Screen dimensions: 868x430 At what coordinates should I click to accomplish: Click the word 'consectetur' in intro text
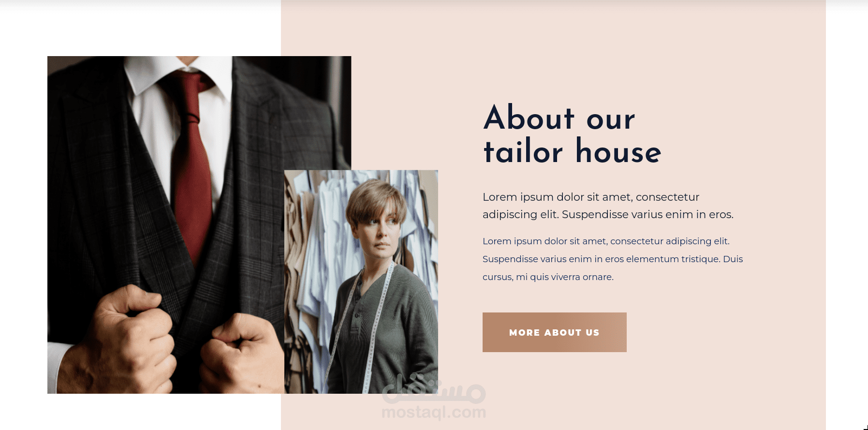(x=667, y=197)
